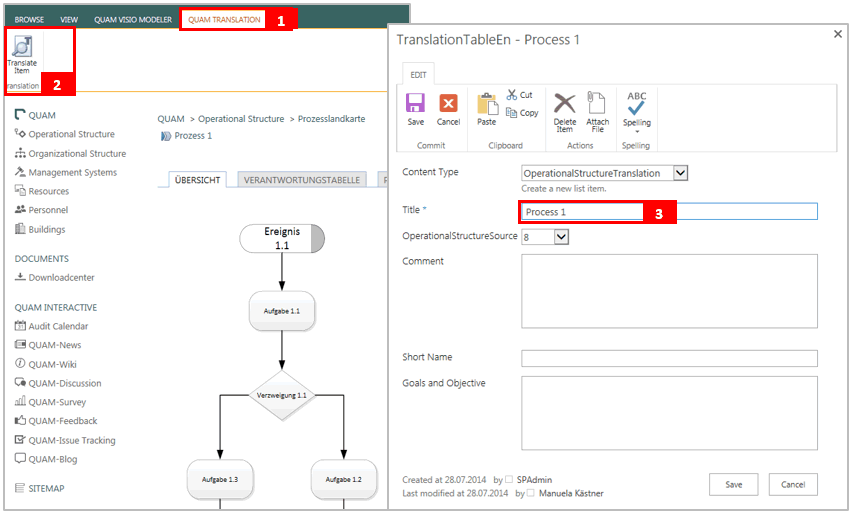The image size is (853, 516).
Task: Expand the Spelling dropdown arrow
Action: point(637,131)
